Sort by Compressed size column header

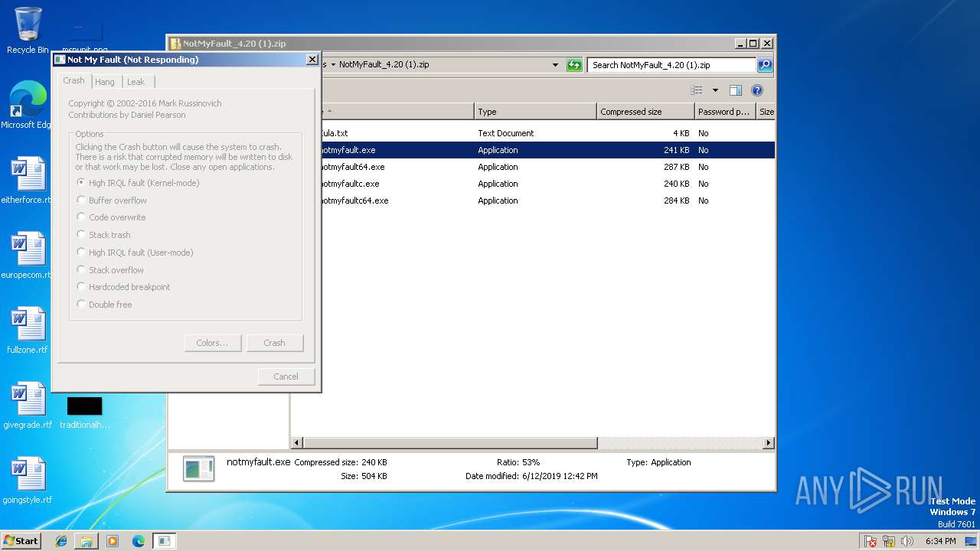(645, 112)
